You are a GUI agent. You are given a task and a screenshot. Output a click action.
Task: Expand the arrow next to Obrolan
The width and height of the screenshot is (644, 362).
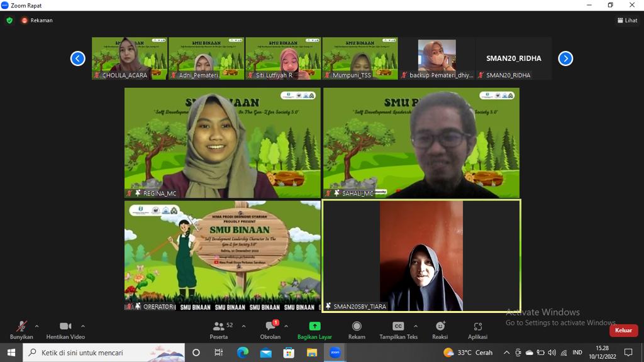tap(286, 326)
